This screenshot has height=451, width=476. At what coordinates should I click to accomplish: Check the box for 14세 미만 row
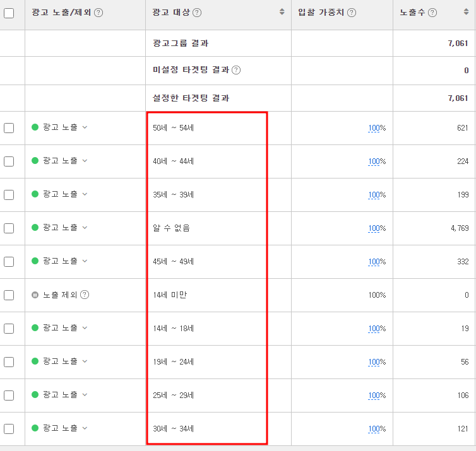pos(9,295)
